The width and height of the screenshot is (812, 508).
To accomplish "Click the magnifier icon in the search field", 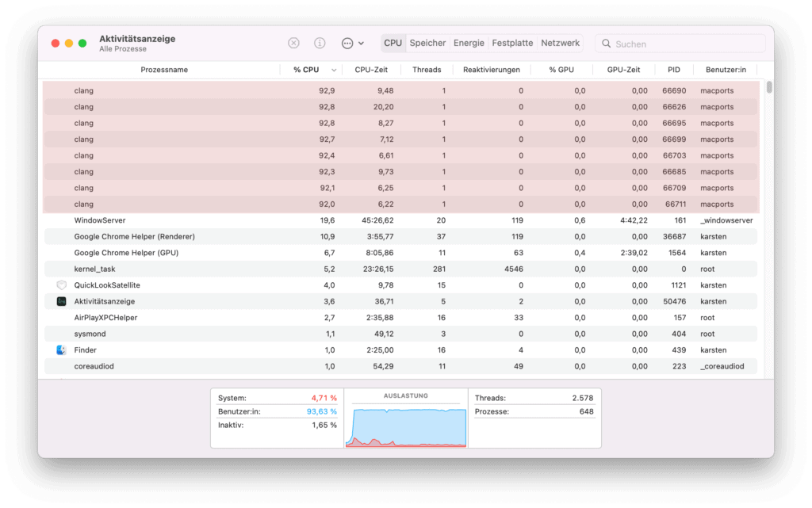I will coord(606,44).
